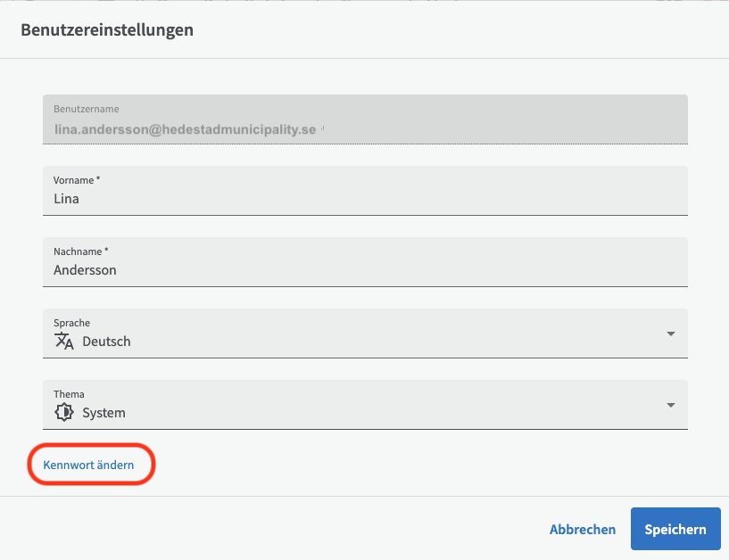Image resolution: width=729 pixels, height=560 pixels.
Task: Click the Nachname * field label
Action: coord(80,251)
